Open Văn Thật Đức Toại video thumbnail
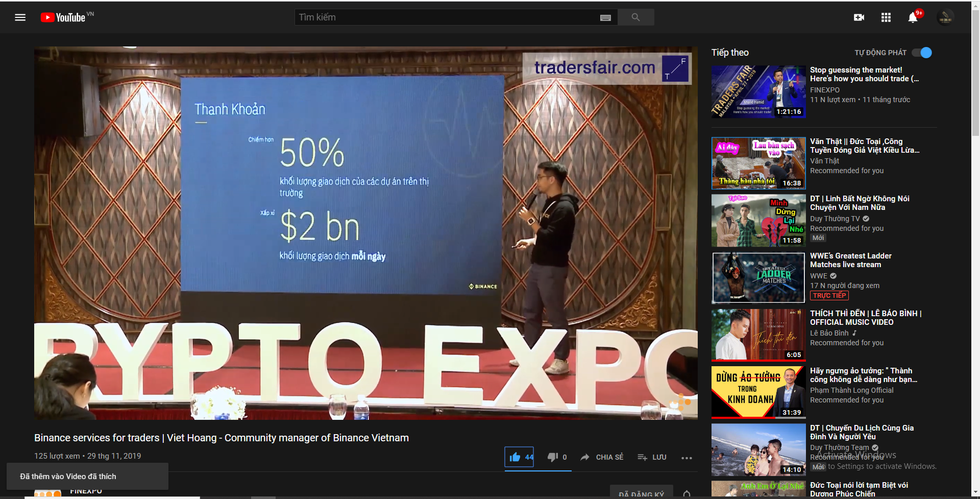The image size is (980, 499). click(758, 163)
